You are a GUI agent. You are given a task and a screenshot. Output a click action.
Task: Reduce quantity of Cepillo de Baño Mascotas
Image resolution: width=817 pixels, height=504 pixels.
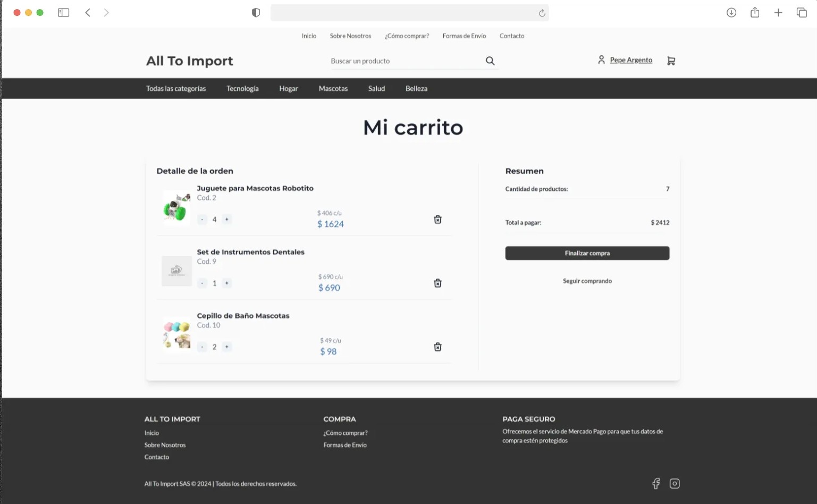[202, 347]
